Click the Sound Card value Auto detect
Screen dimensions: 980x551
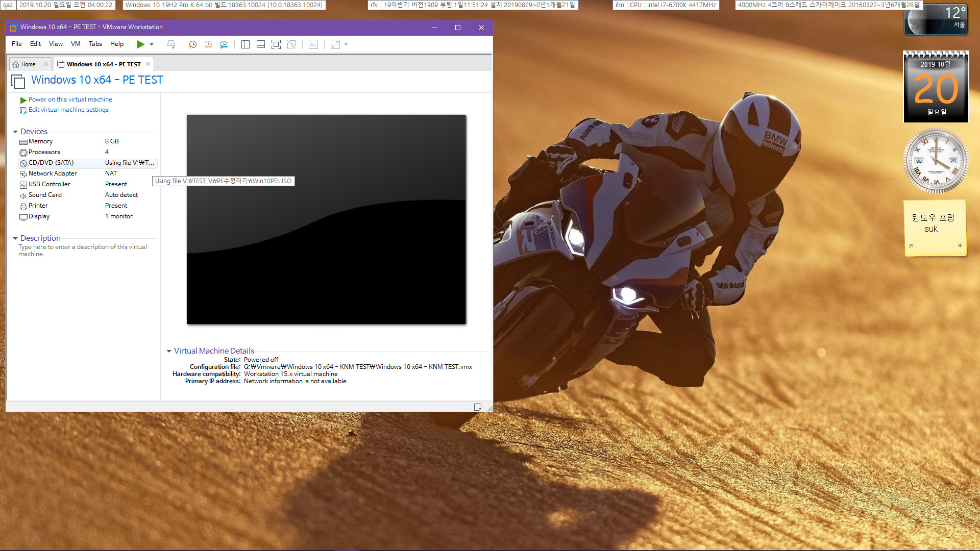click(x=121, y=195)
